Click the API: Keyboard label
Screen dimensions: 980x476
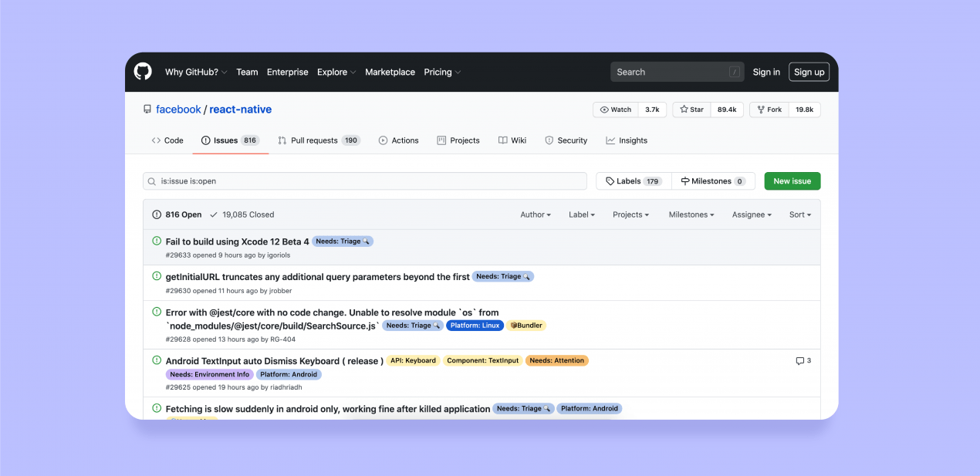[413, 360]
